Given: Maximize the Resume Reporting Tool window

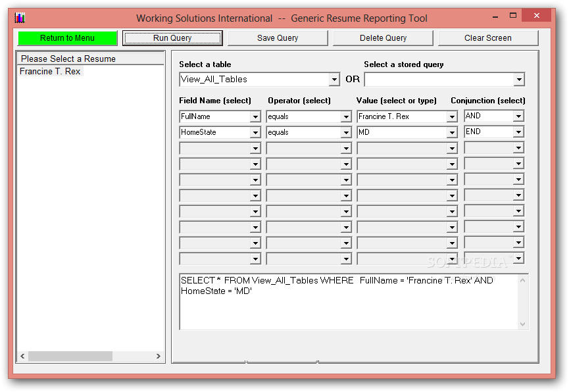Looking at the screenshot, I should [512, 16].
